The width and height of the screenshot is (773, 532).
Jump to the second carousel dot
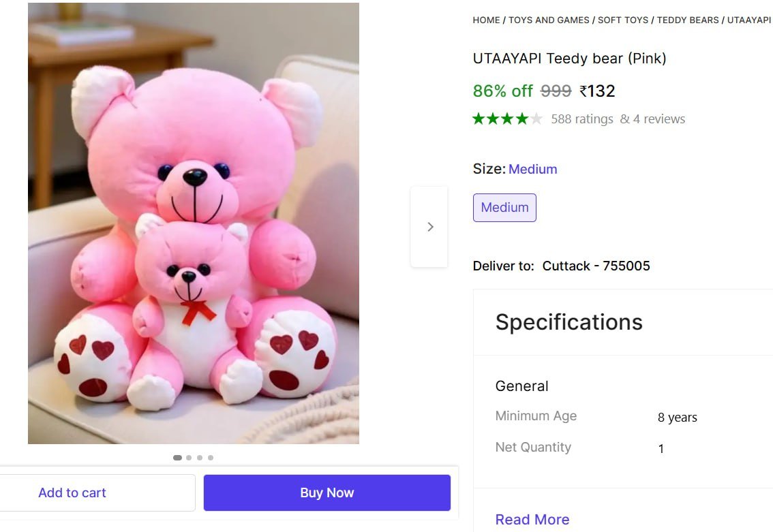pyautogui.click(x=189, y=458)
